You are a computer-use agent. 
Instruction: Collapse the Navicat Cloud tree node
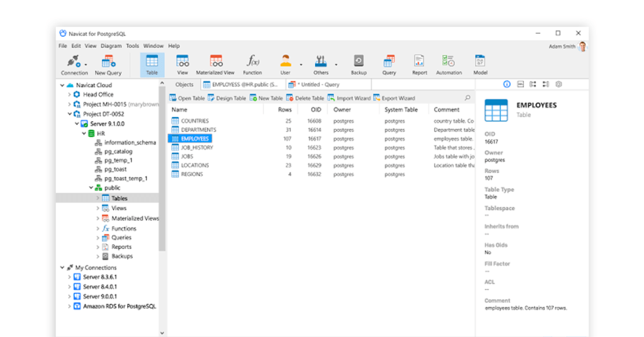[x=62, y=86]
